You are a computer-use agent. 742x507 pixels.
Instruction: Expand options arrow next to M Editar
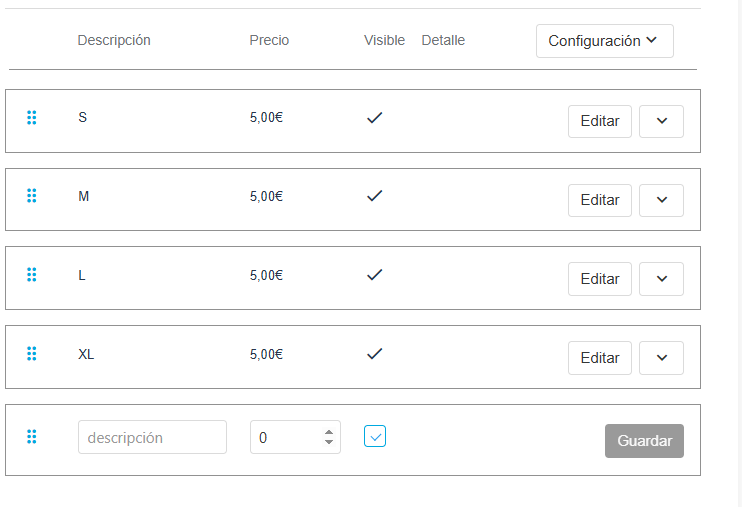pyautogui.click(x=661, y=200)
